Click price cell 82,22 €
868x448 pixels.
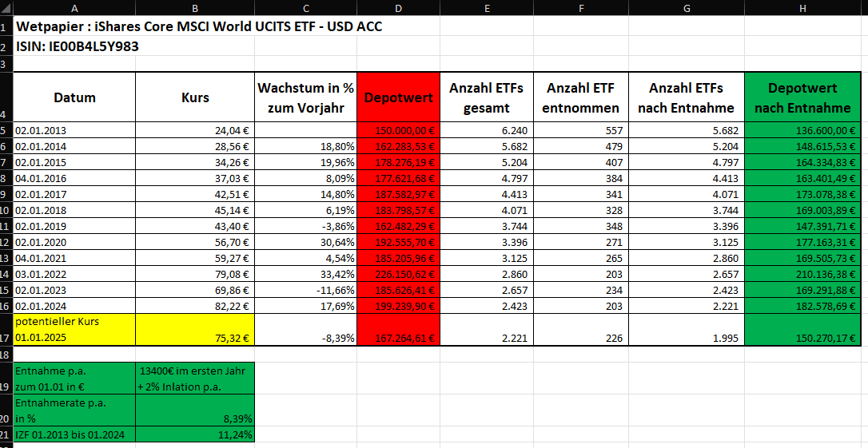(x=195, y=307)
